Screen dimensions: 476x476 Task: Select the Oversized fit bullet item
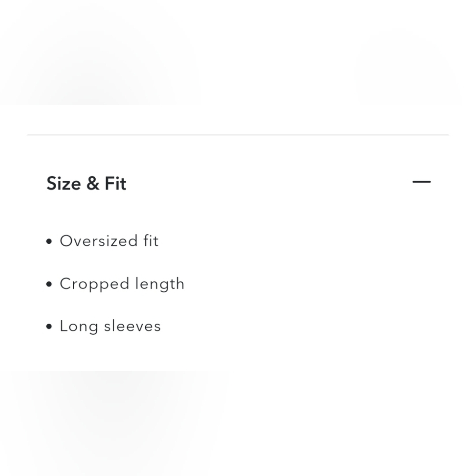(109, 241)
